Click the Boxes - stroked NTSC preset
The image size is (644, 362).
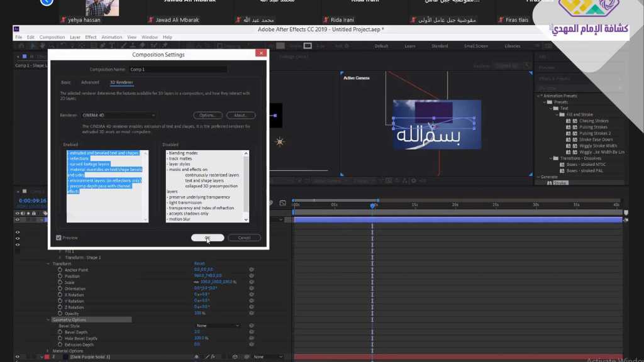coord(584,165)
